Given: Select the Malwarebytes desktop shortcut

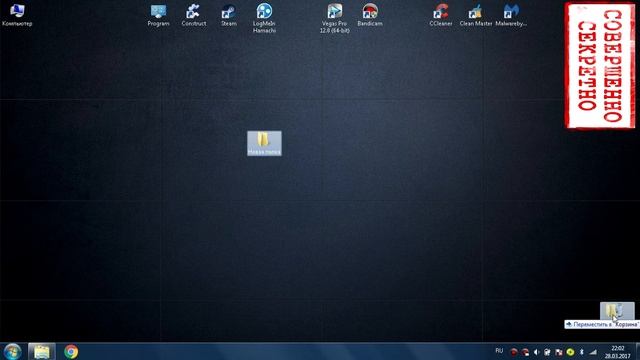Looking at the screenshot, I should (511, 15).
